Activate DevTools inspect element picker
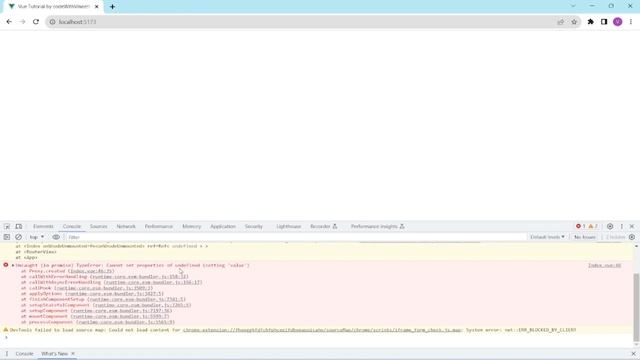640x360 pixels. 7,227
